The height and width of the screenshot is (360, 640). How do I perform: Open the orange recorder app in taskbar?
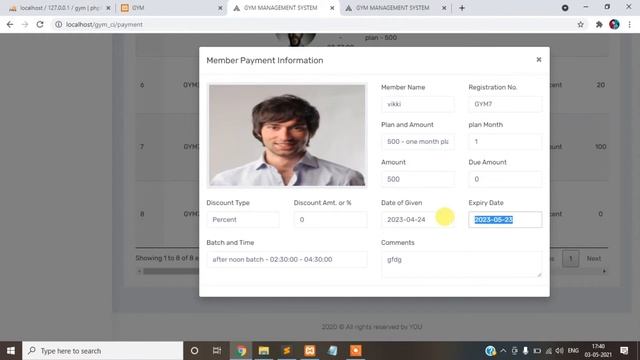[356, 351]
